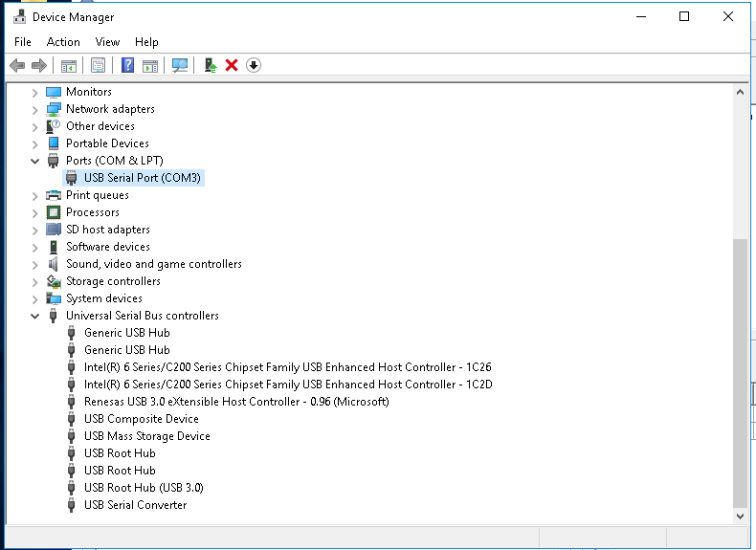This screenshot has height=550, width=756.
Task: Click the Other devices category icon
Action: coord(53,126)
